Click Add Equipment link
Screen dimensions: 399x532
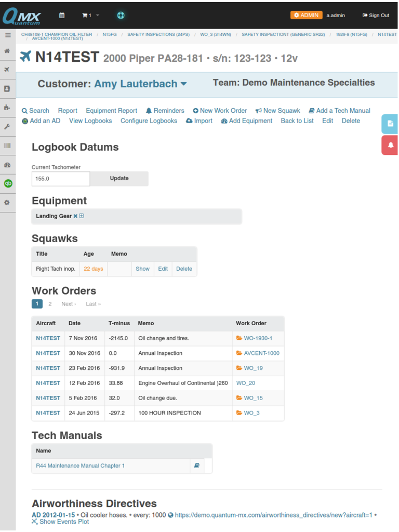(x=247, y=121)
